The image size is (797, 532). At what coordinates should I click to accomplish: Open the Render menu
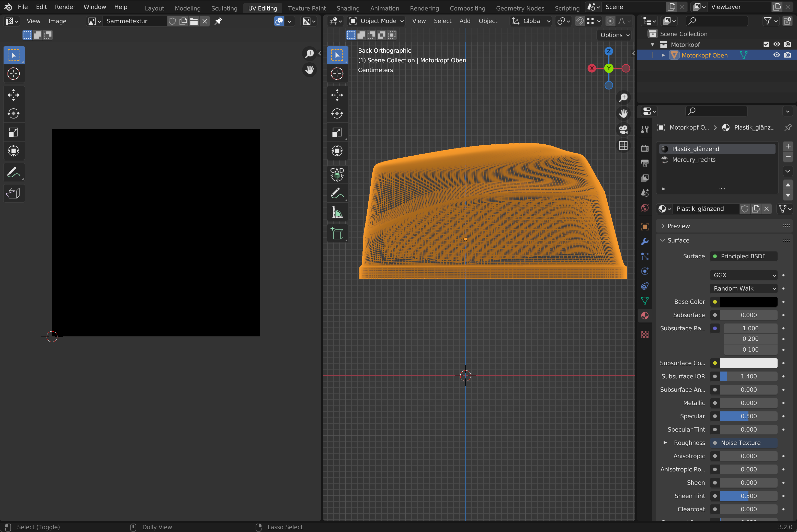(x=65, y=7)
